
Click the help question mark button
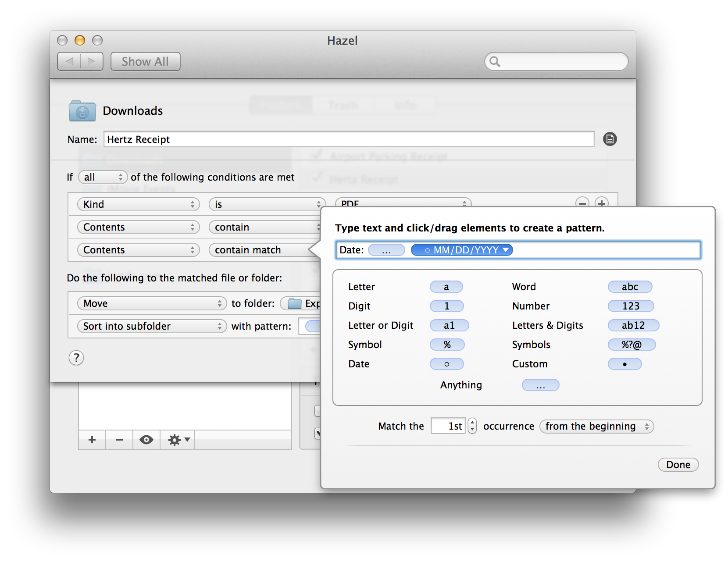(76, 358)
